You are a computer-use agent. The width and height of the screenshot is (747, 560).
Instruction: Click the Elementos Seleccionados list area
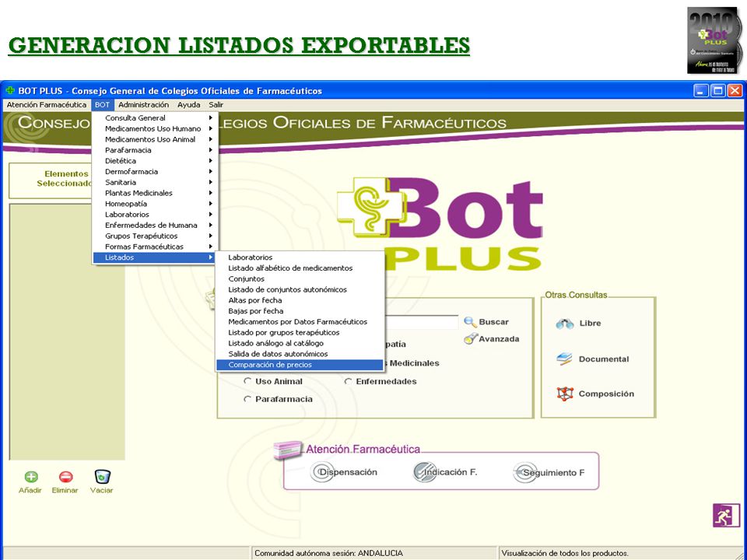[67, 332]
